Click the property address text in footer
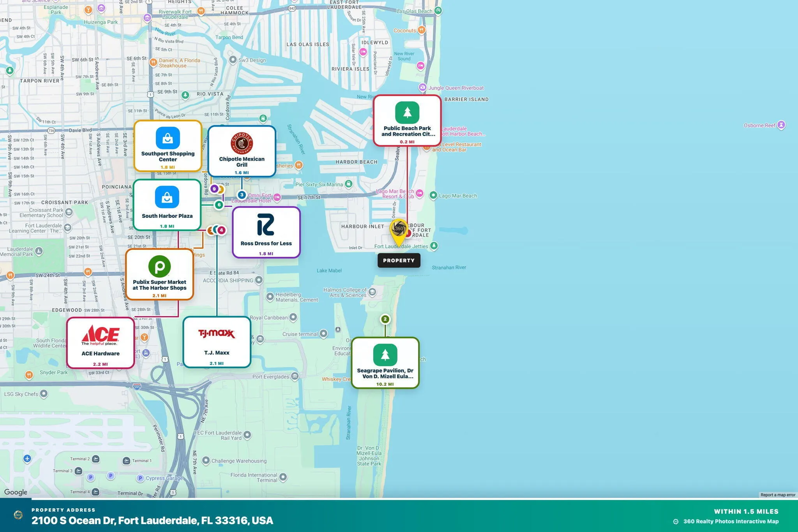 152,520
